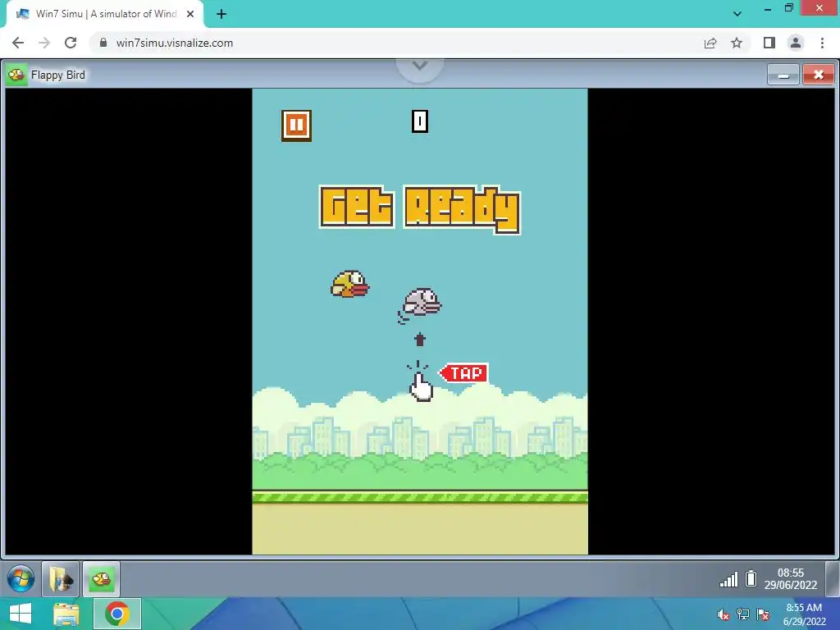
Task: Reload the win7simu page
Action: (71, 43)
